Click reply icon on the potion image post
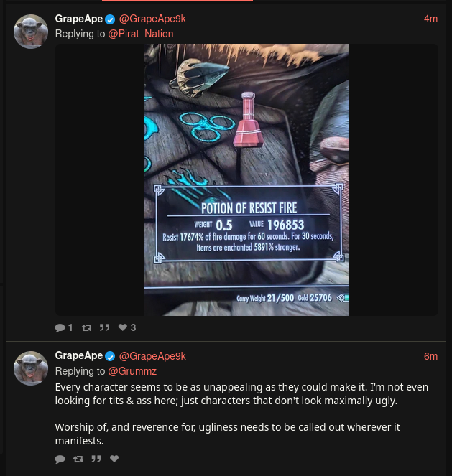Viewport: 452px width, 476px height. tap(60, 327)
